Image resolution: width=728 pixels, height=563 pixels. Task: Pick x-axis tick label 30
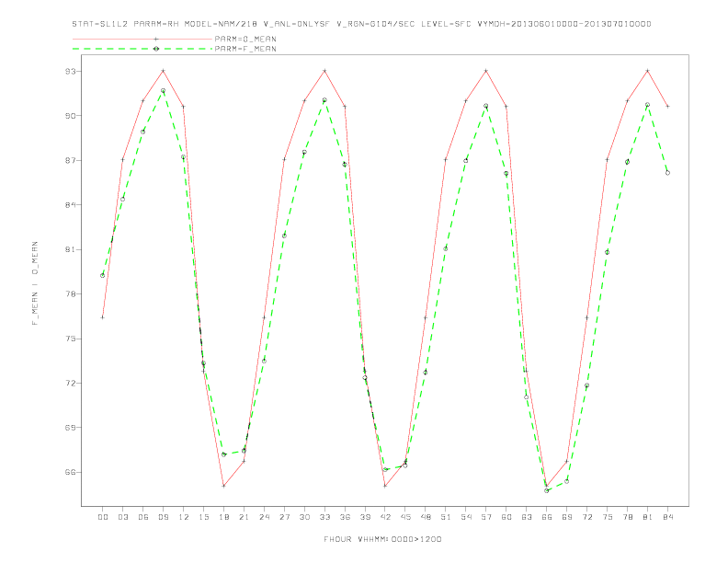(x=304, y=517)
